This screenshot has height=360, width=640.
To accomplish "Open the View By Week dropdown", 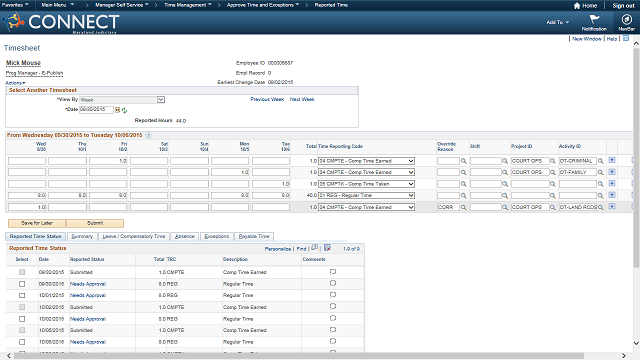I will (x=161, y=100).
